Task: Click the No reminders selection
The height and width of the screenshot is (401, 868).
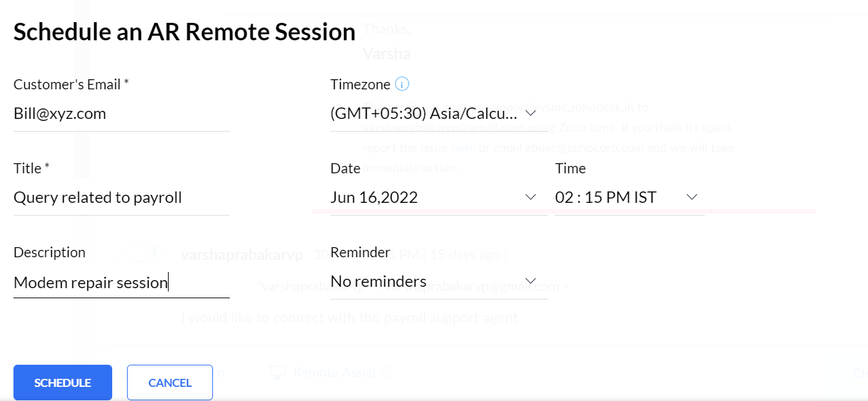Action: pos(379,281)
